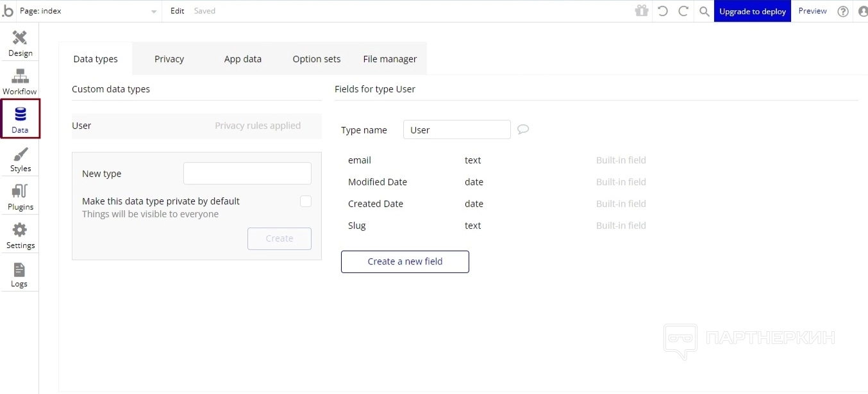Click the comment bubble beside Type name
Image resolution: width=868 pixels, height=394 pixels.
[x=523, y=129]
